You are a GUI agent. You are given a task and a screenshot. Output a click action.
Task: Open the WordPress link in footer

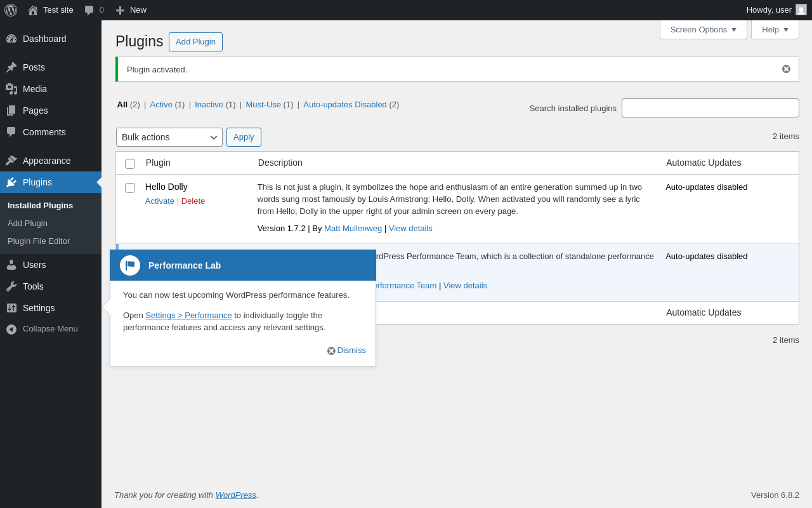tap(236, 495)
